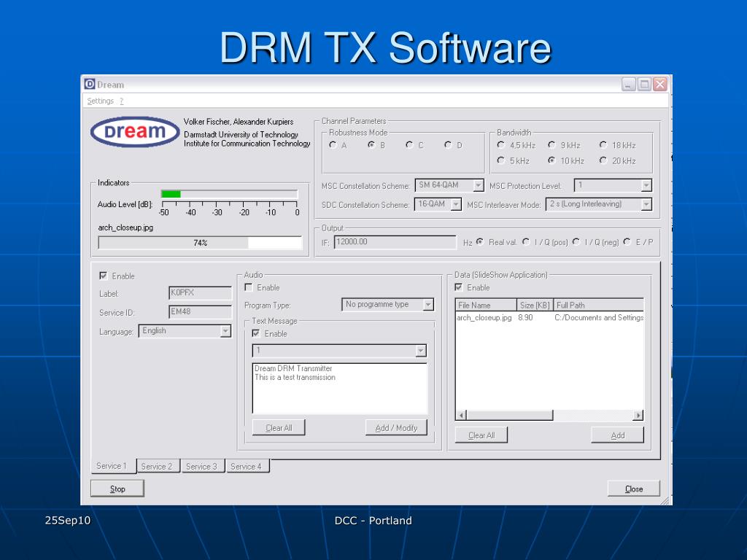
Task: Switch to the Service 2 tab
Action: [x=157, y=466]
